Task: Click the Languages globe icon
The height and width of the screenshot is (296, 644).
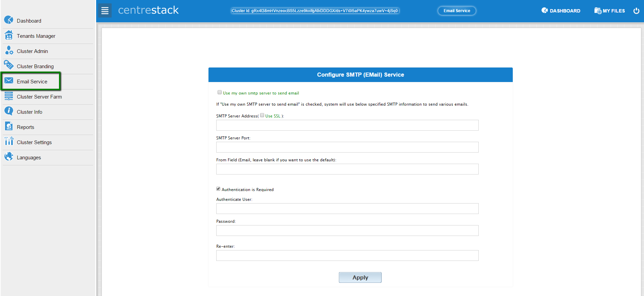Action: pyautogui.click(x=9, y=156)
